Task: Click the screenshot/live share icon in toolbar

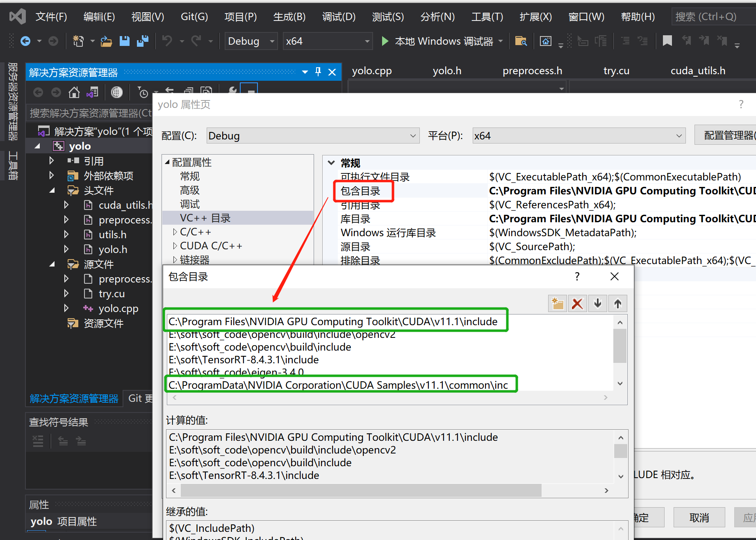Action: [x=546, y=41]
